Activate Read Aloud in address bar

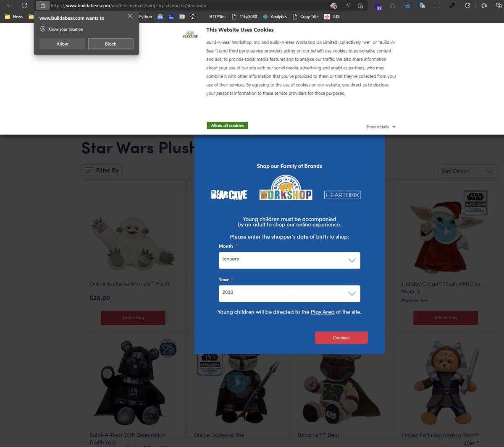pos(347,5)
